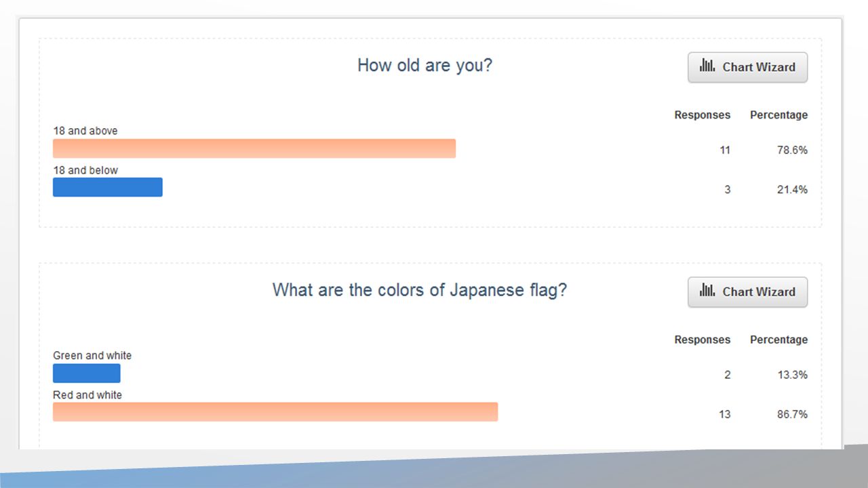
Task: Click the 86.7% percentage value
Action: point(792,414)
